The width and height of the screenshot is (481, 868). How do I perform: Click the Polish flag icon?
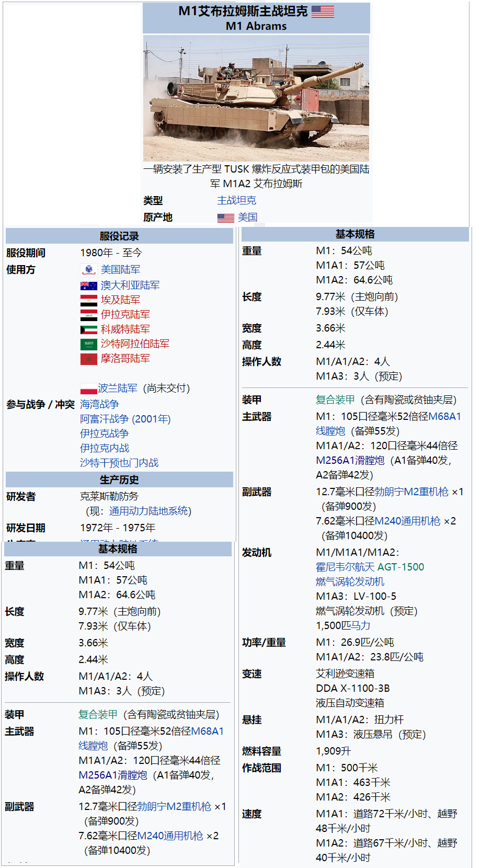click(x=88, y=389)
